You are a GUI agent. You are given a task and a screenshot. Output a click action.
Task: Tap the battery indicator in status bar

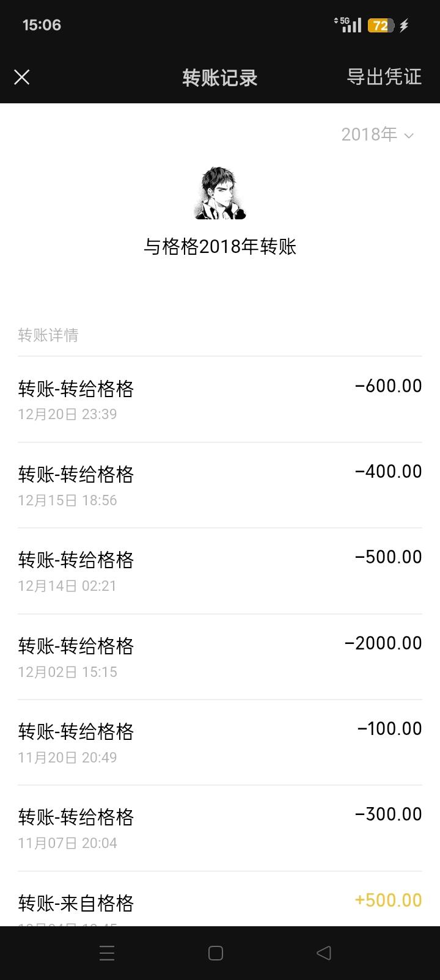381,26
